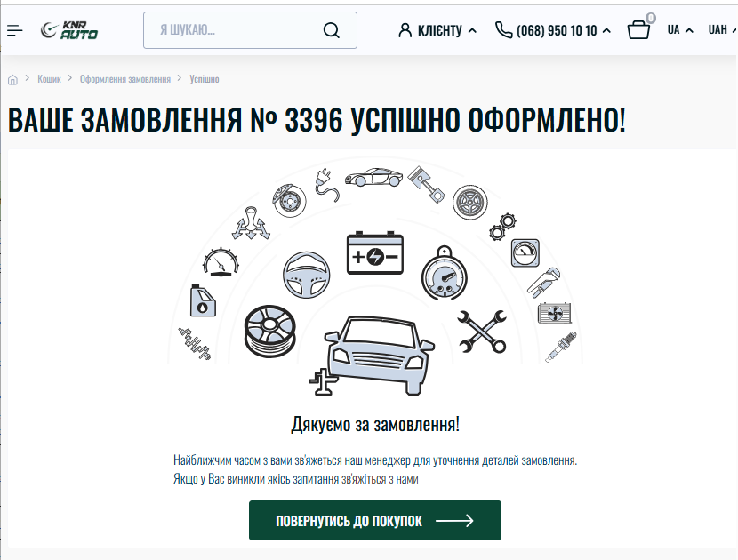Open the shopping basket icon
Image resolution: width=738 pixels, height=560 pixels.
click(638, 29)
